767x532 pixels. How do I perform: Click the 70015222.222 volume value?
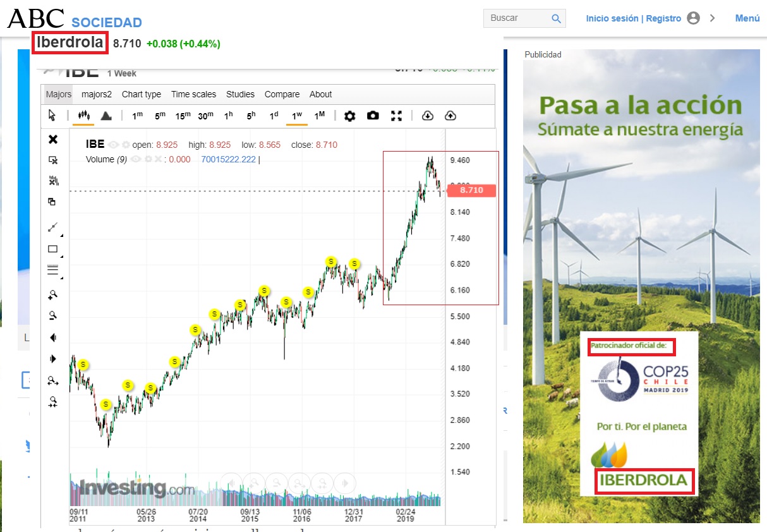click(228, 159)
